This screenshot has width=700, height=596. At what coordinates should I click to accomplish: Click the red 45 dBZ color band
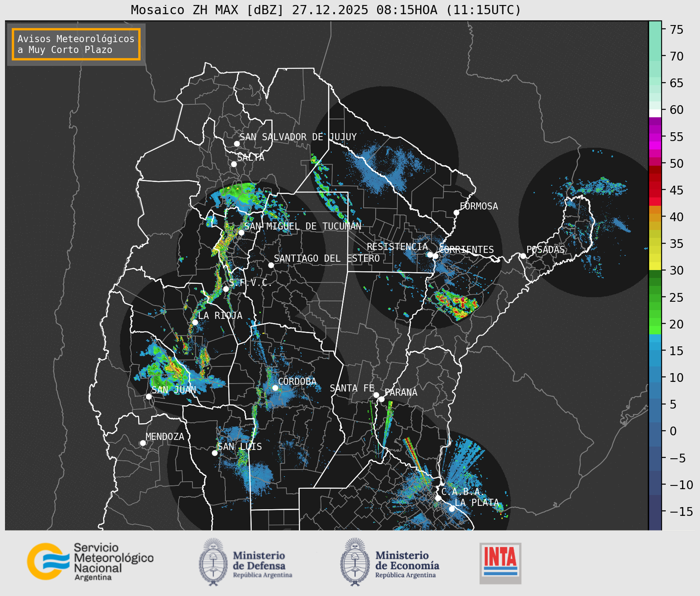[x=655, y=193]
